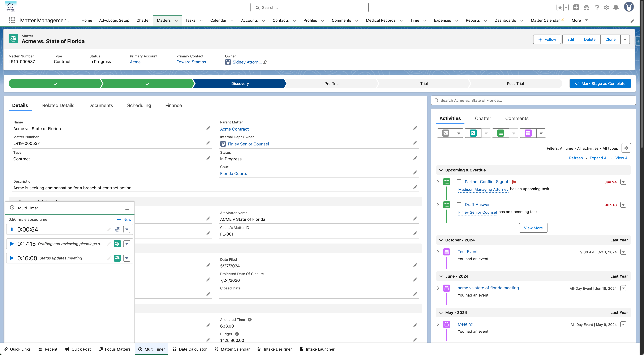Check the Partner Conflict Signoff task checkbox
Screen dimensions: 644x355
[x=459, y=182]
